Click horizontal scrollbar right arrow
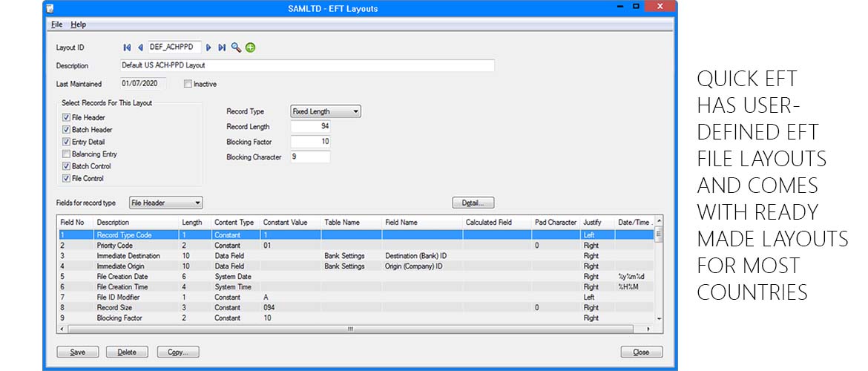 (649, 329)
